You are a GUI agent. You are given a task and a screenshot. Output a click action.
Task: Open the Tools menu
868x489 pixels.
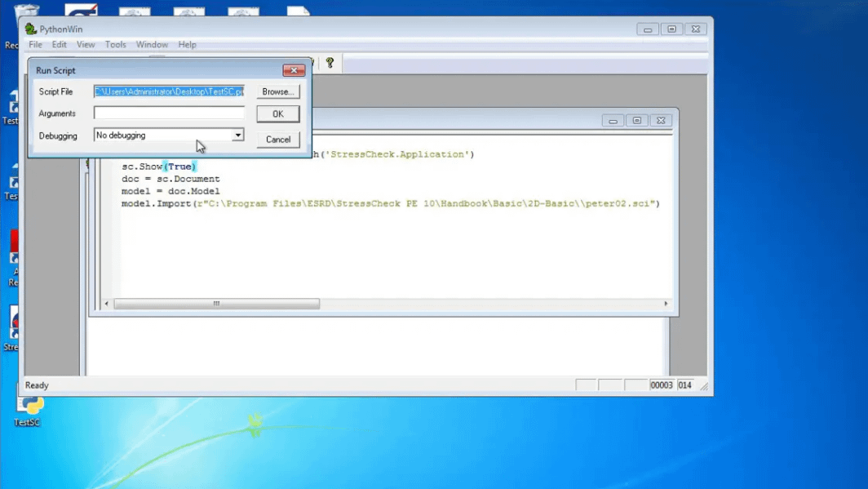[x=116, y=45]
